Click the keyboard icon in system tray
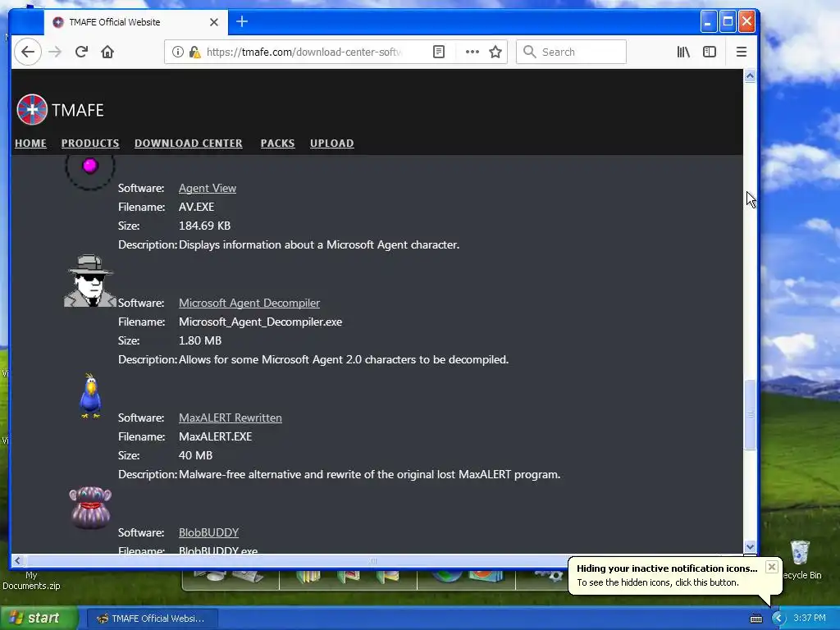The image size is (840, 630). 756,619
